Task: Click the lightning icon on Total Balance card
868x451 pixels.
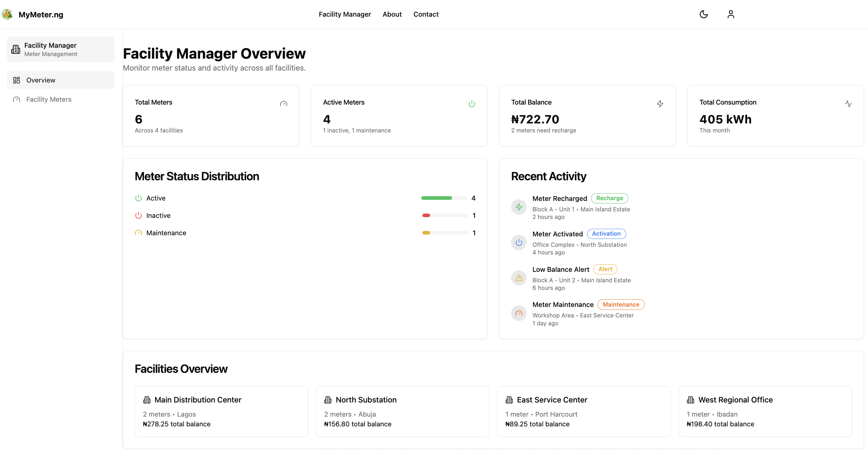Action: [x=660, y=104]
